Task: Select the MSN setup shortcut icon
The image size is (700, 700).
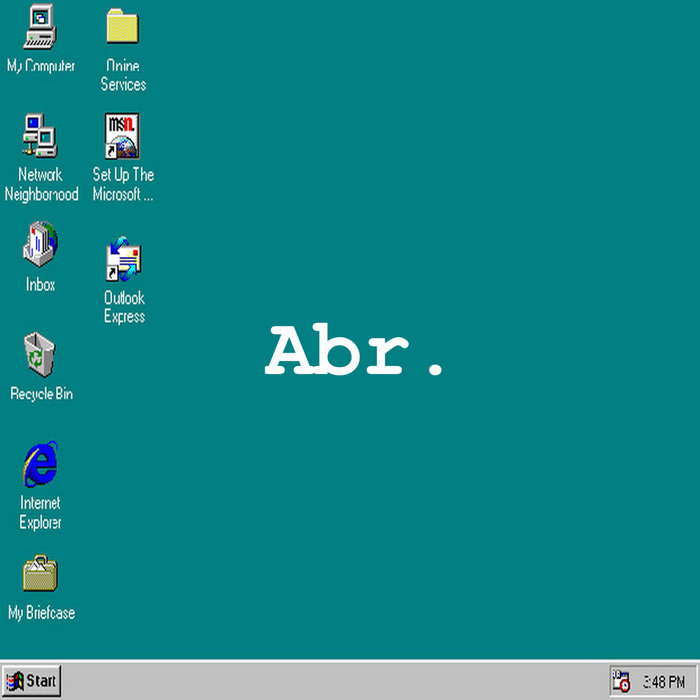Action: click(123, 136)
